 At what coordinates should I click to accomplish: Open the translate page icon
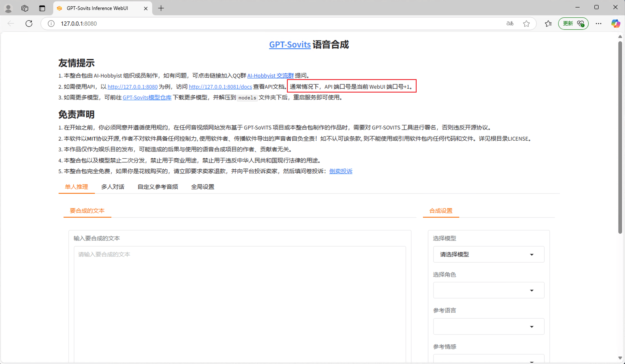coord(510,23)
